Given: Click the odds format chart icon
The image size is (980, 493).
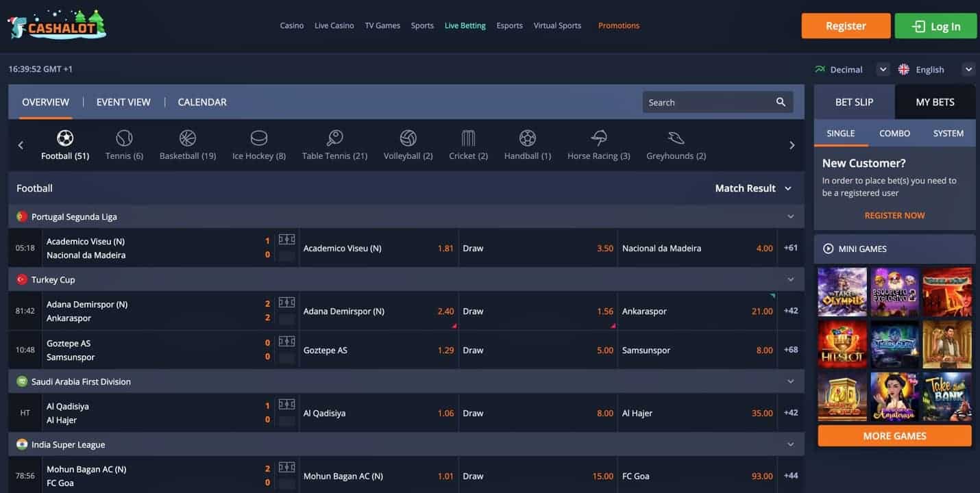Looking at the screenshot, I should tap(820, 69).
